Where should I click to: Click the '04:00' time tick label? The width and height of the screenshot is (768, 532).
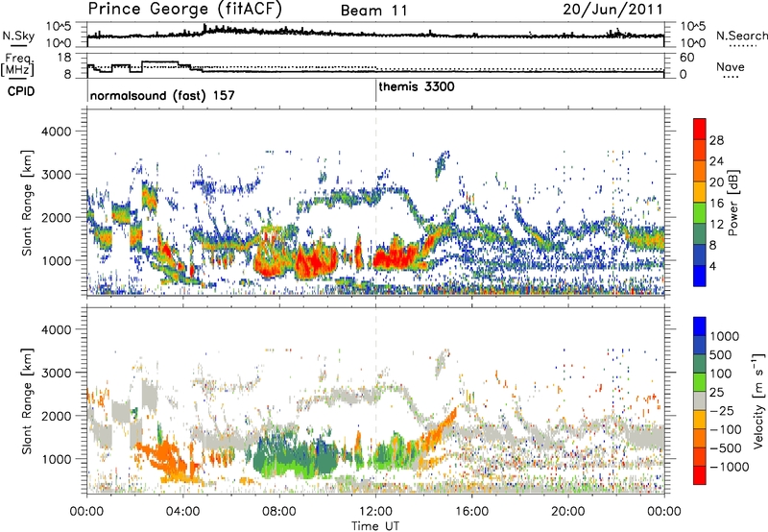tap(183, 512)
